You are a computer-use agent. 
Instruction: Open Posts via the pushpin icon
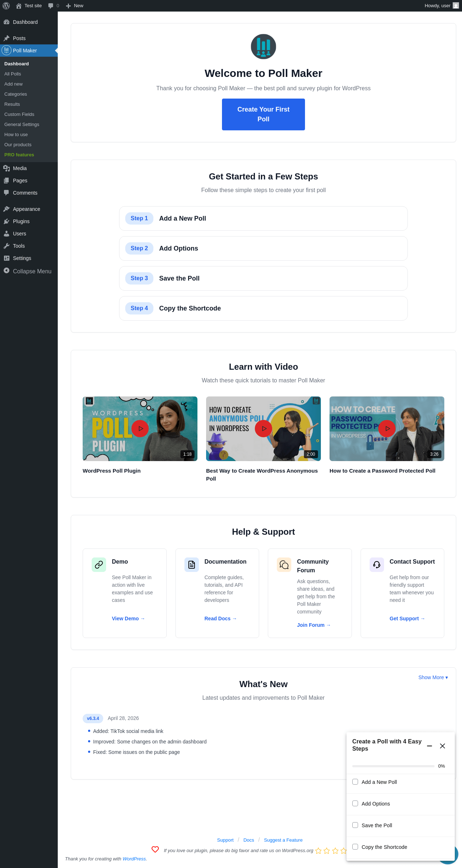tap(6, 38)
